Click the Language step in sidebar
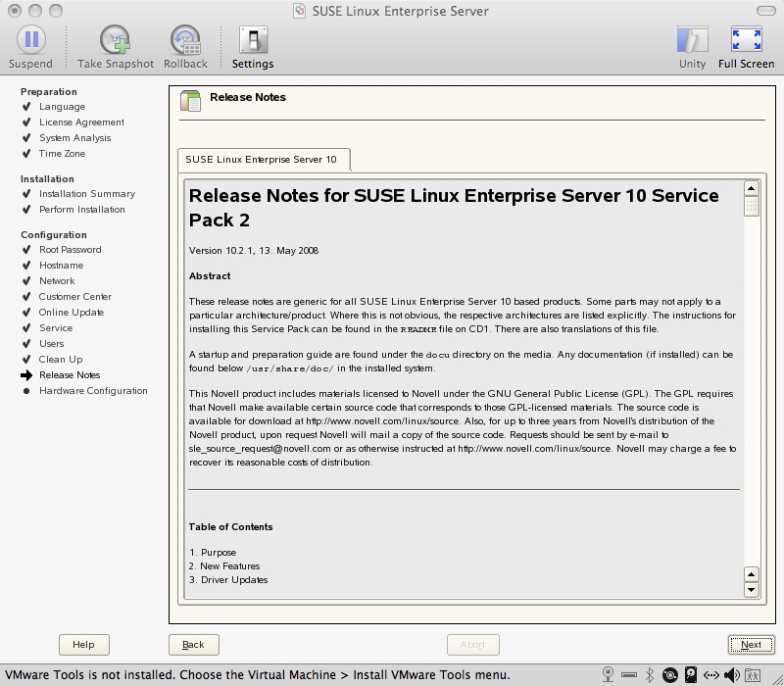The width and height of the screenshot is (784, 686). 63,107
